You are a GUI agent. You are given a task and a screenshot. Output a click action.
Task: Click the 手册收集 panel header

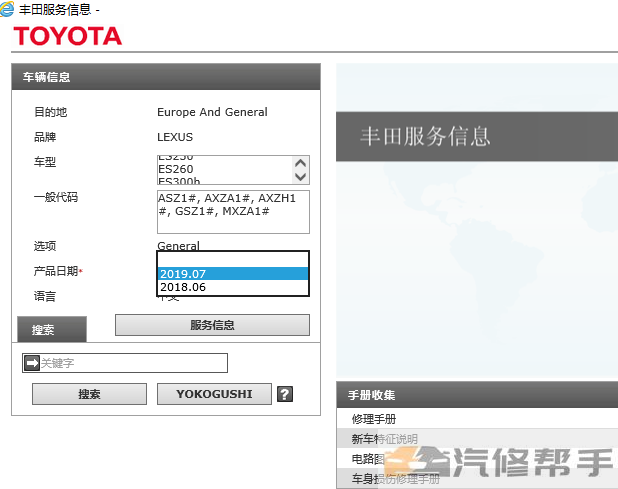[x=477, y=395]
